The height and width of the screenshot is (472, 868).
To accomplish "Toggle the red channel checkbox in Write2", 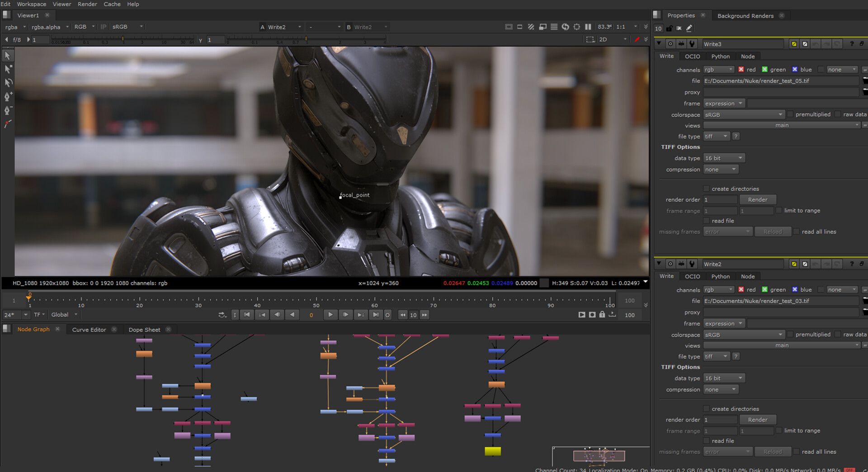I will (741, 290).
